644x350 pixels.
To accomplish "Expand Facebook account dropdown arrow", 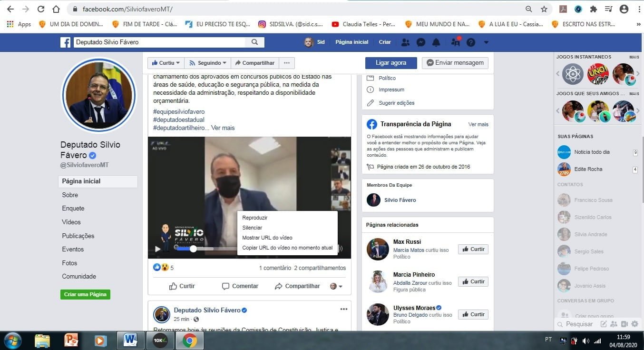I will (486, 42).
